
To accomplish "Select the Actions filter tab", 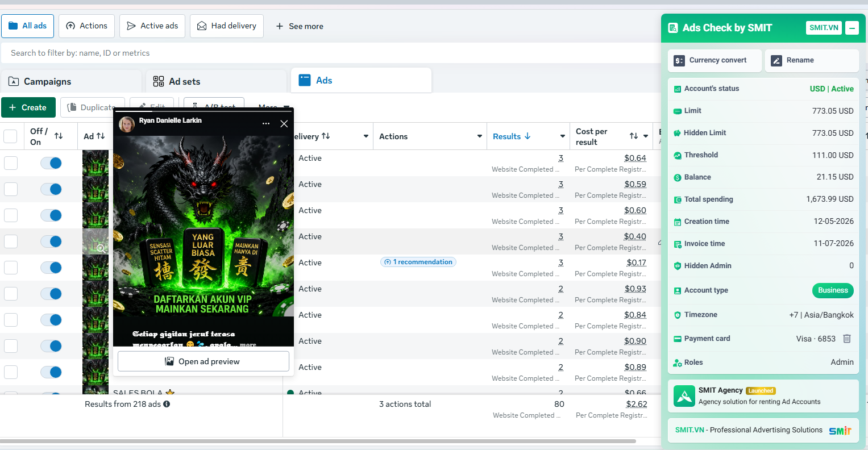I will [x=87, y=26].
